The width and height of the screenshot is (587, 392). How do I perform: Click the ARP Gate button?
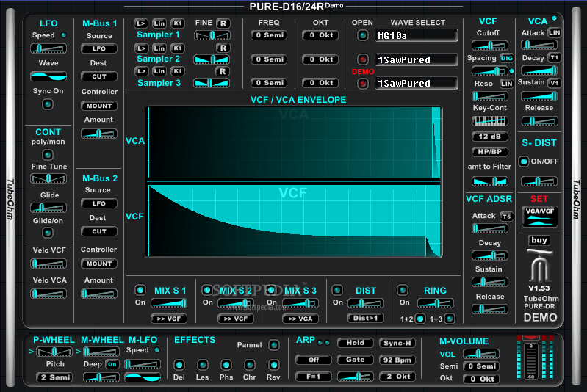pos(356,360)
